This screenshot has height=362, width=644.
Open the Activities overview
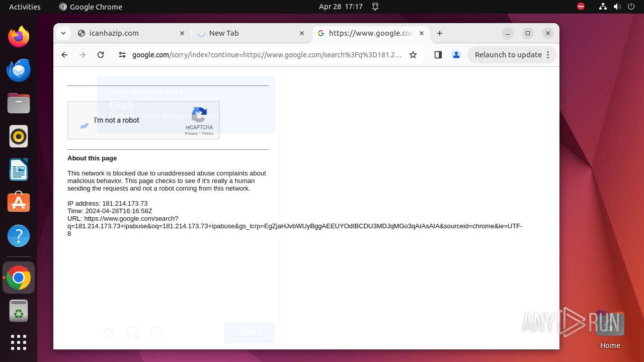click(25, 7)
